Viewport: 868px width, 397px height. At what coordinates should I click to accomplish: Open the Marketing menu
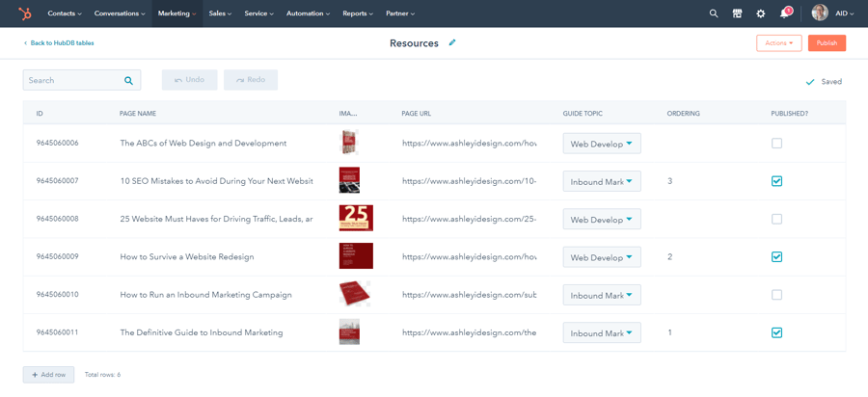pyautogui.click(x=177, y=13)
